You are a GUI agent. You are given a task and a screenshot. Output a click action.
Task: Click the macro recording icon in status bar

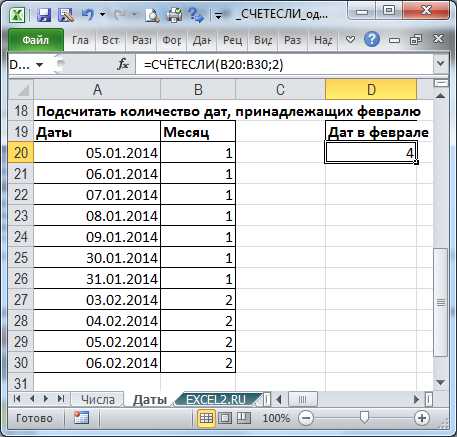81,418
